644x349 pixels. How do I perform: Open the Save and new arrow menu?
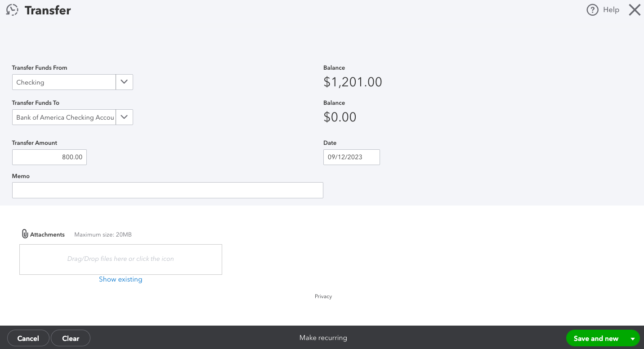click(x=633, y=339)
